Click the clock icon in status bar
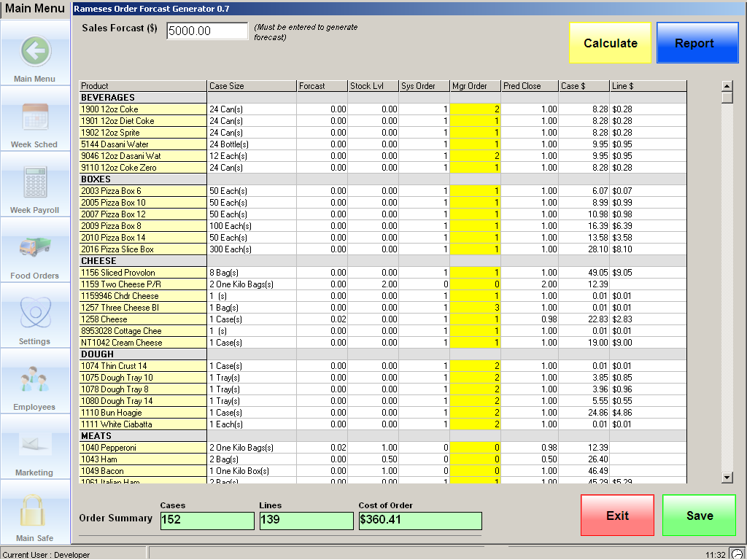The height and width of the screenshot is (560, 747). pos(737,554)
